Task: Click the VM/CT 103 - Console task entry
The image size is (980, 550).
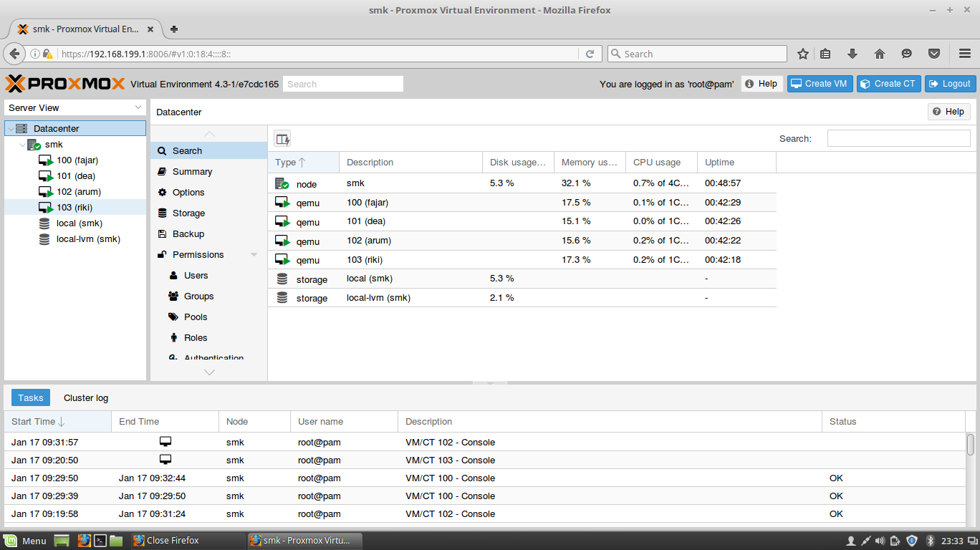Action: click(485, 460)
